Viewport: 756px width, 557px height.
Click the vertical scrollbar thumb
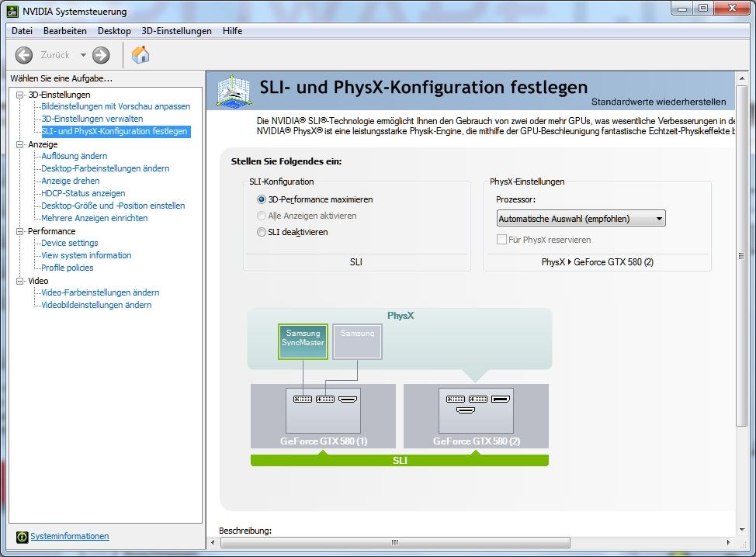(x=741, y=255)
